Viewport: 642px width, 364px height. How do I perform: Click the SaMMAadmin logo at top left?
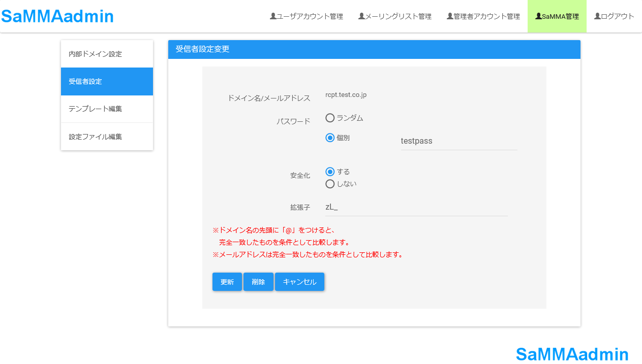pos(57,16)
